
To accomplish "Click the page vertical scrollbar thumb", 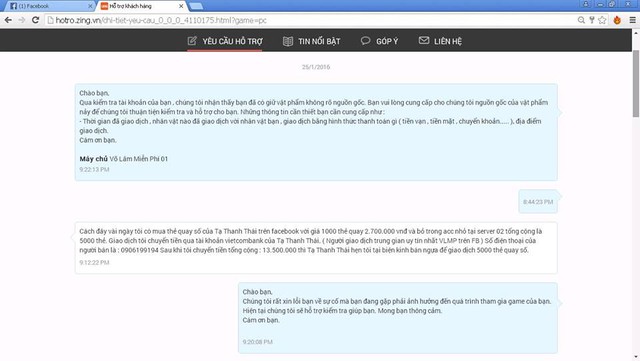I will point(636,83).
